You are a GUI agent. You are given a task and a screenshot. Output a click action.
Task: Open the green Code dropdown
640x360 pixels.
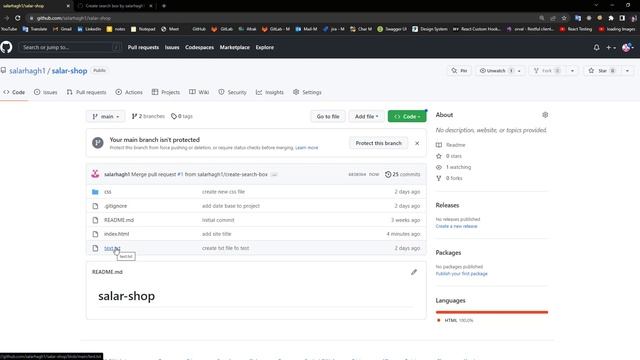coord(407,116)
